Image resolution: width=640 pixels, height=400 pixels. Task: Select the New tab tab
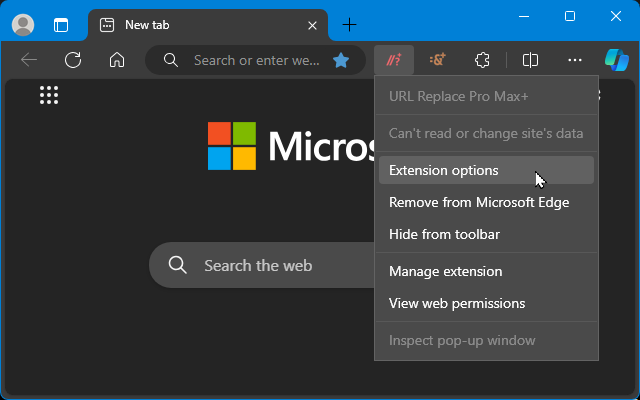click(x=208, y=25)
